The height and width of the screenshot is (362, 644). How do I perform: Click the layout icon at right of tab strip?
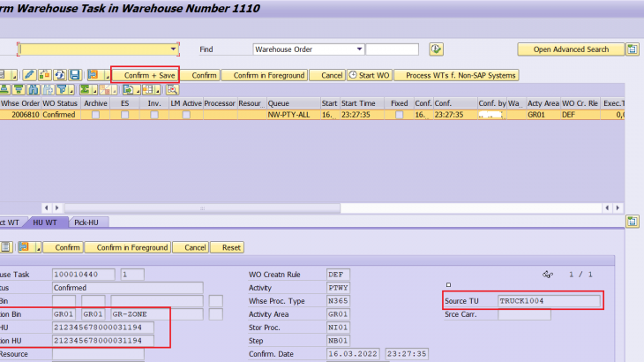click(633, 222)
